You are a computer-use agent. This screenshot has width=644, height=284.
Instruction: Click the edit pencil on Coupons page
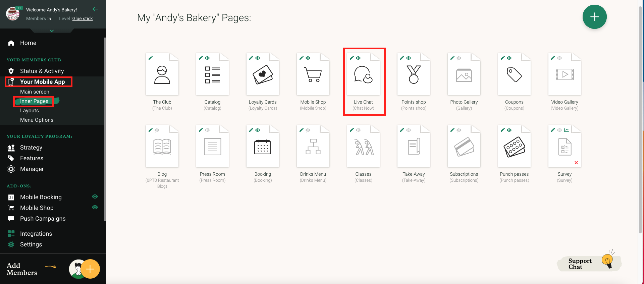point(503,58)
